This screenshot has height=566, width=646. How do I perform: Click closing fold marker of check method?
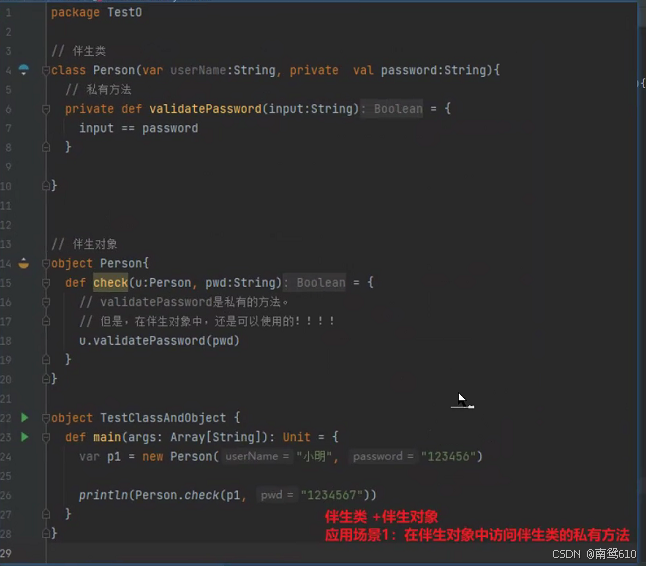click(x=46, y=360)
